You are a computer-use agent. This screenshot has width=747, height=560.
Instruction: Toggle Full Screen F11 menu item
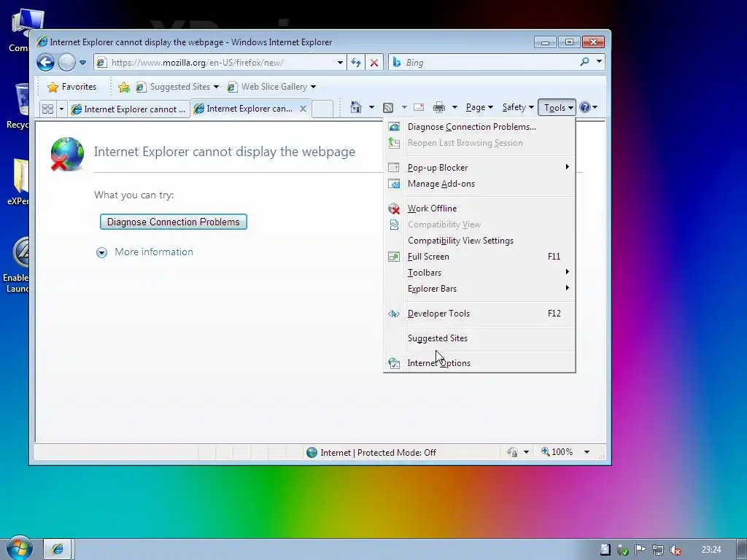(x=480, y=257)
